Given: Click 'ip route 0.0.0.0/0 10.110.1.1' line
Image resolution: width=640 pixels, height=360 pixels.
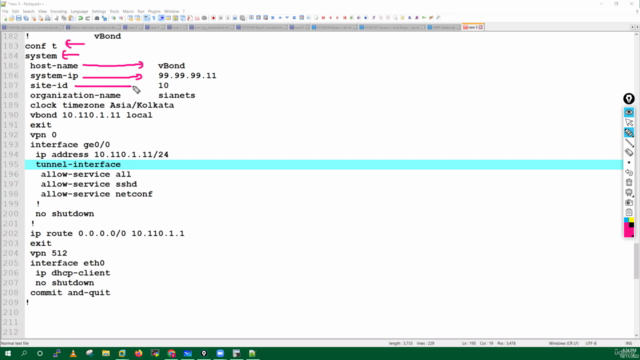Looking at the screenshot, I should [x=107, y=233].
